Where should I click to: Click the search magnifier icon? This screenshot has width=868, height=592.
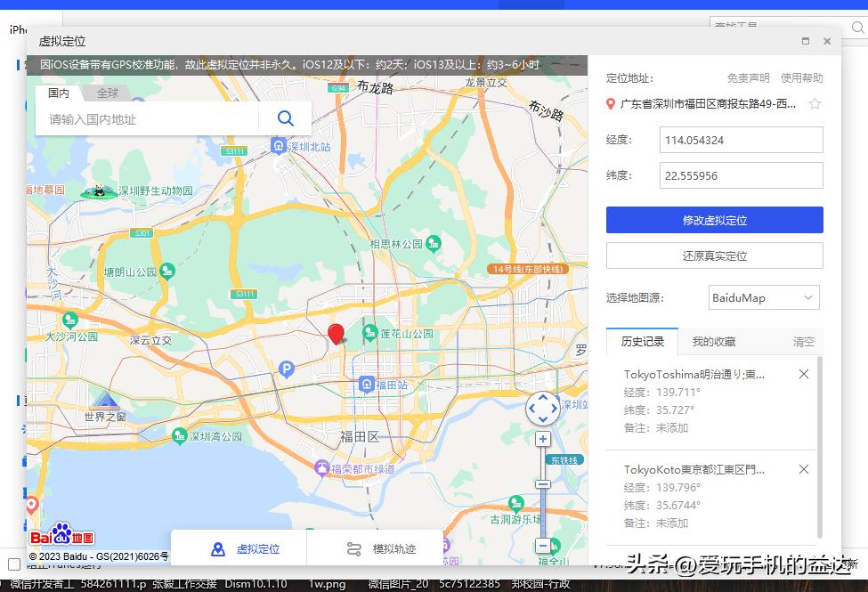pos(285,118)
